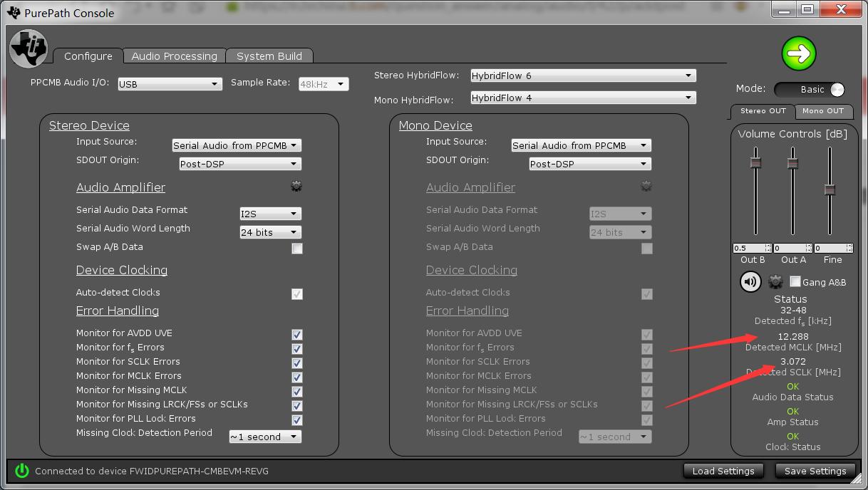This screenshot has width=868, height=490.
Task: Open the volume controls gear settings
Action: click(775, 282)
